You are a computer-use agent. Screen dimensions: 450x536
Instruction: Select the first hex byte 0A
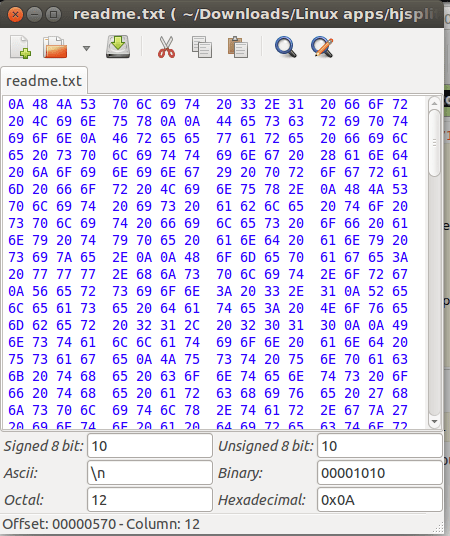coord(16,104)
